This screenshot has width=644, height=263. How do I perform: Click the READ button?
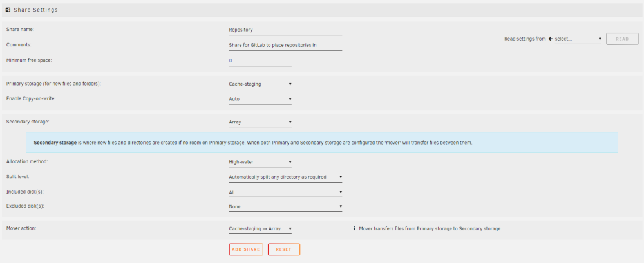click(x=622, y=39)
